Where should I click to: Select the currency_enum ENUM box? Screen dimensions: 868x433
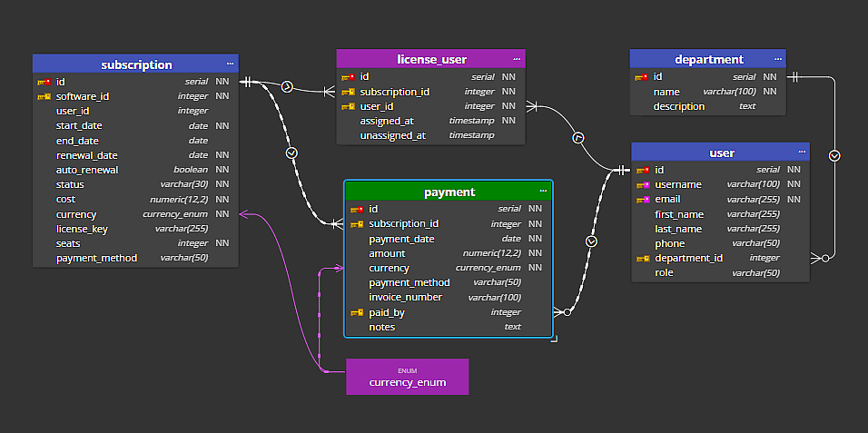[x=408, y=377]
